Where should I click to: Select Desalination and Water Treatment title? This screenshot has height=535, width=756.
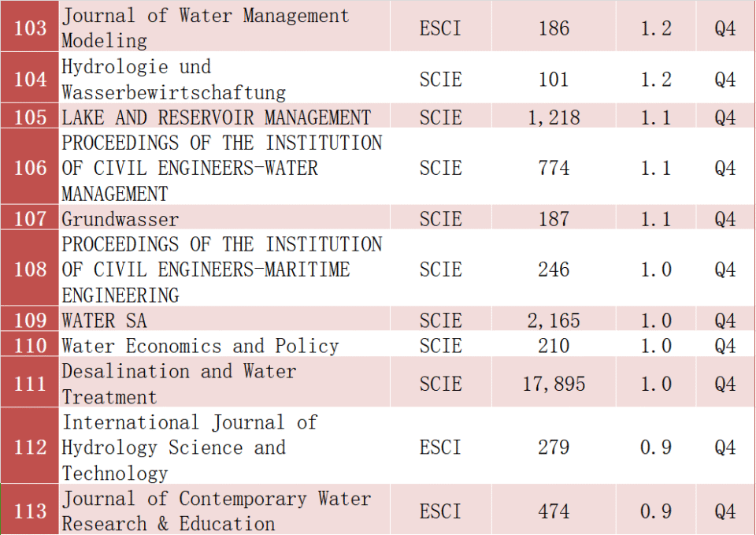(x=179, y=384)
